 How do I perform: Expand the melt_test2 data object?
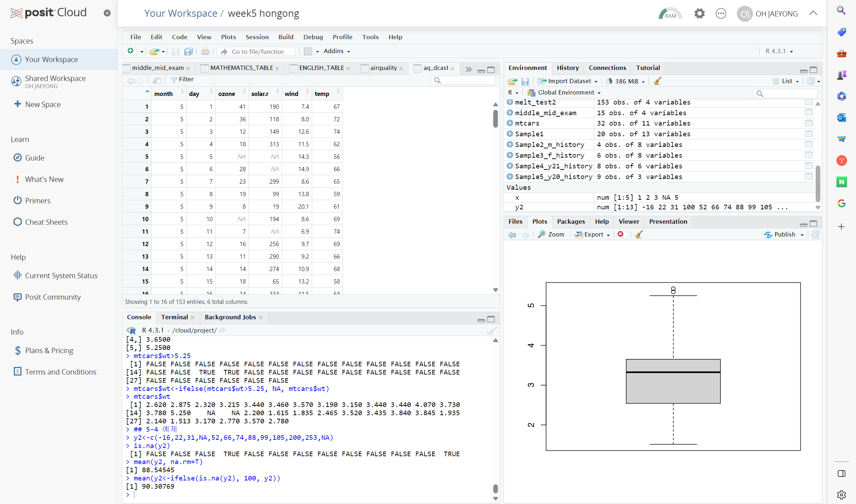[x=510, y=102]
